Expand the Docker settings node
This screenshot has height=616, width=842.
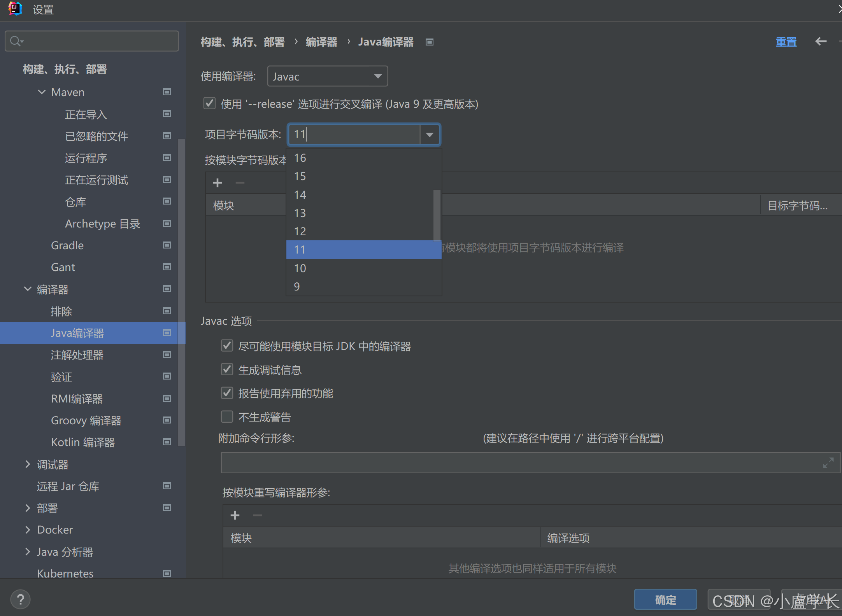coord(28,530)
